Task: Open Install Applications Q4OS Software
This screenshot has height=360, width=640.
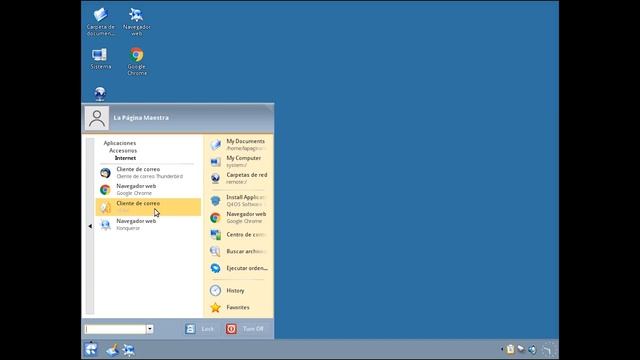Action: pyautogui.click(x=239, y=200)
